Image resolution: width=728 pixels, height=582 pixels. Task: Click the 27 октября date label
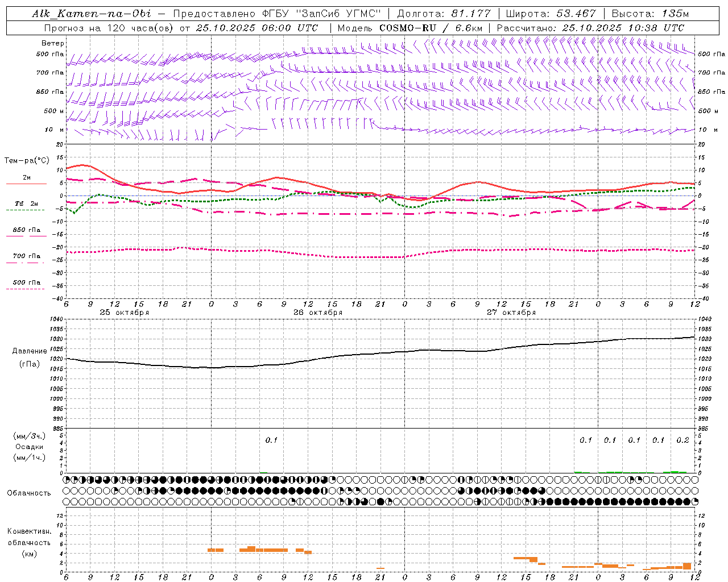(511, 313)
